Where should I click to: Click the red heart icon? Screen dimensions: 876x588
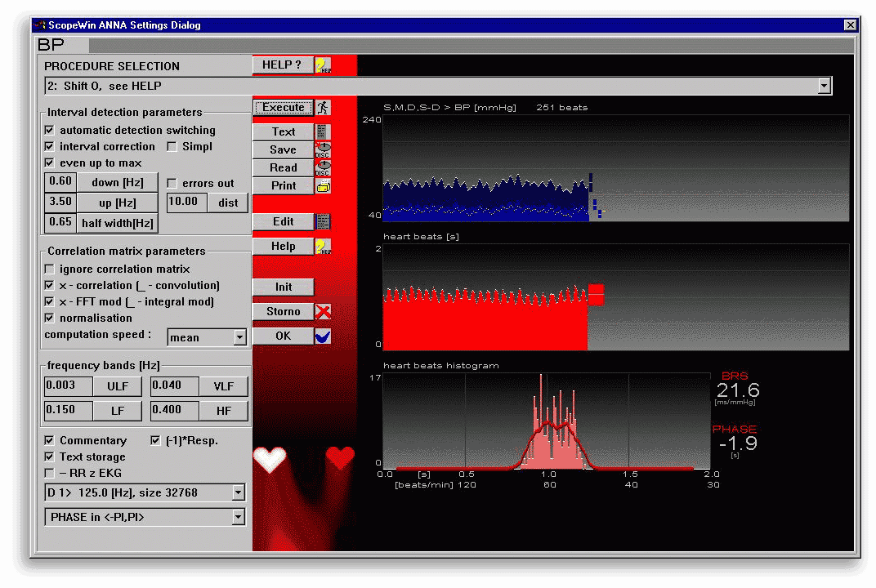340,458
